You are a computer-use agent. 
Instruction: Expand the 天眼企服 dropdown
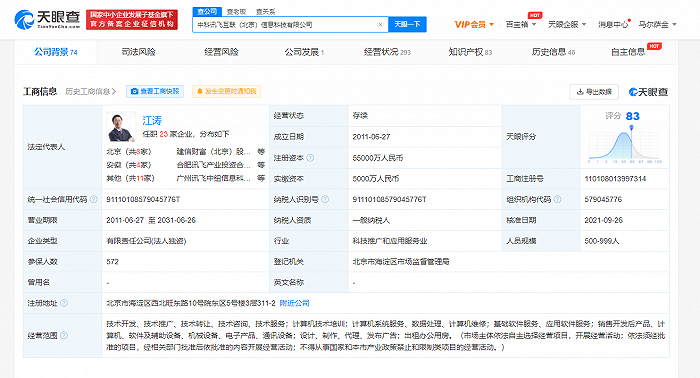click(x=567, y=25)
